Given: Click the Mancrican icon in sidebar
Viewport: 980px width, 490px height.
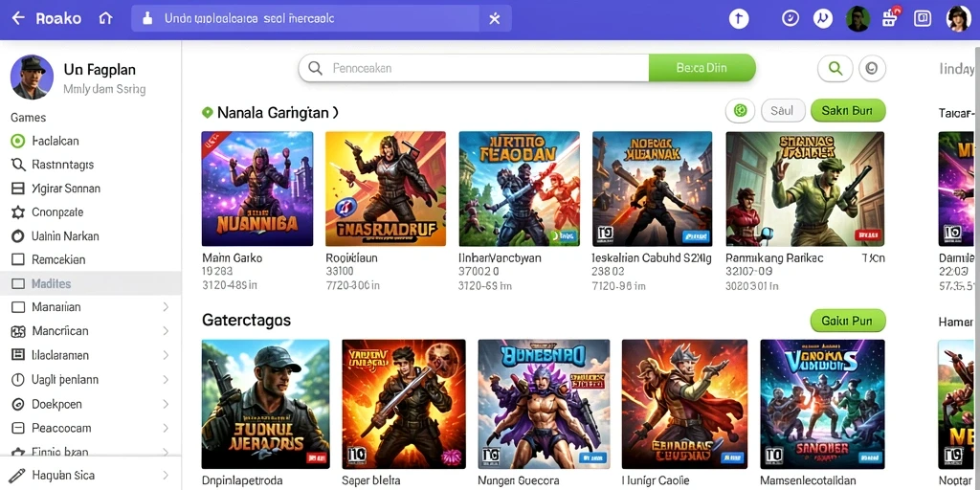Looking at the screenshot, I should pyautogui.click(x=18, y=331).
